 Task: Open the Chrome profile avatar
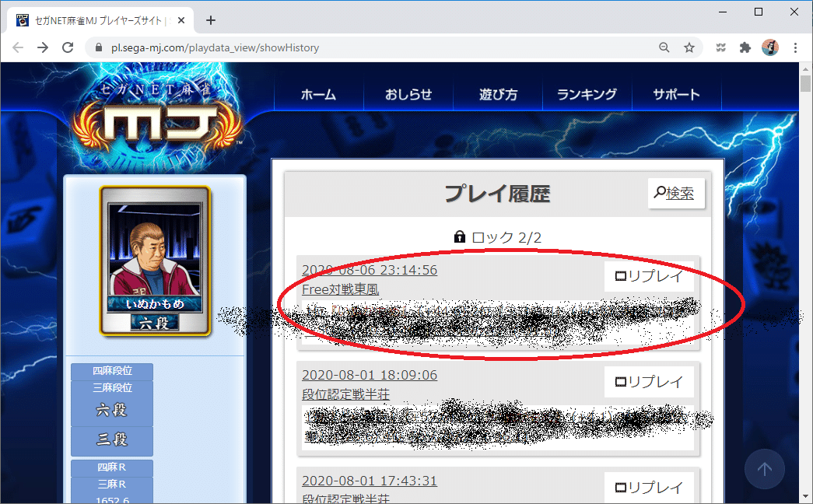pyautogui.click(x=770, y=47)
